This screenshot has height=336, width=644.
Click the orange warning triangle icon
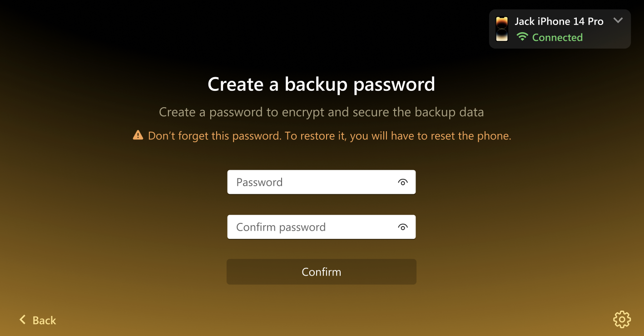tap(138, 135)
